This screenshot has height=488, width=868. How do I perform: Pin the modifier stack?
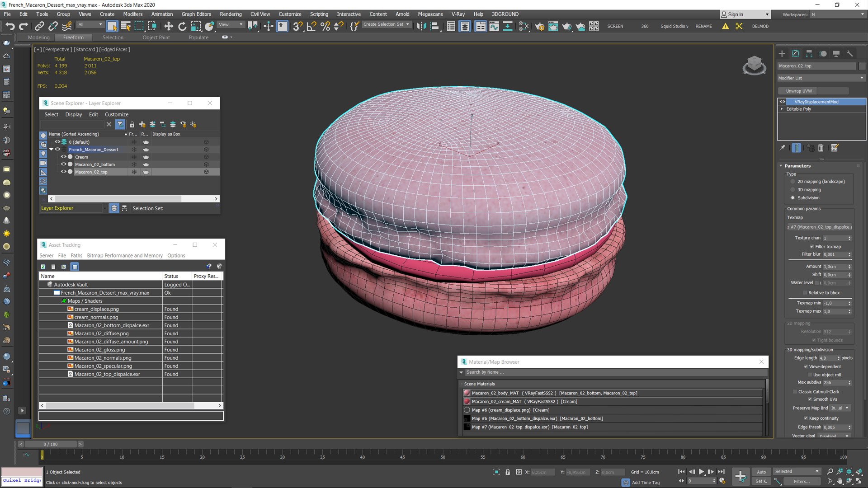[783, 148]
